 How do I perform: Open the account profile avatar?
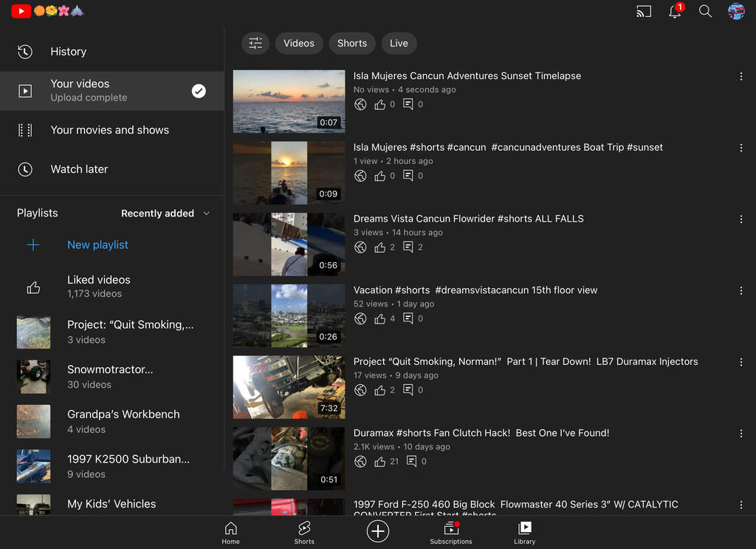[x=735, y=11]
